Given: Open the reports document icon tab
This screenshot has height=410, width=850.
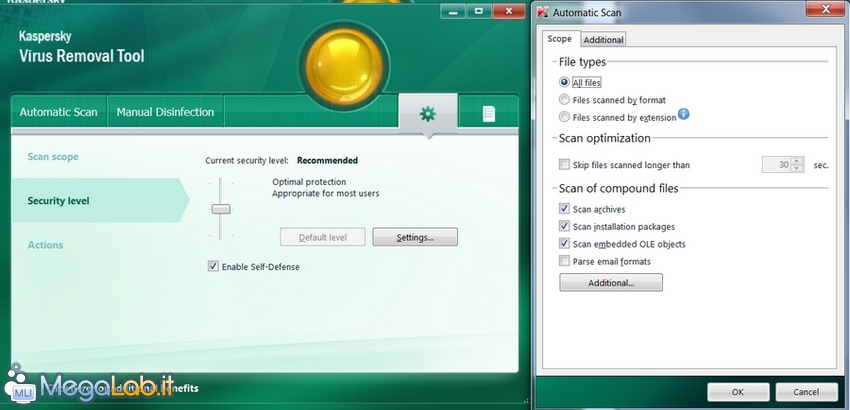Looking at the screenshot, I should click(x=488, y=113).
